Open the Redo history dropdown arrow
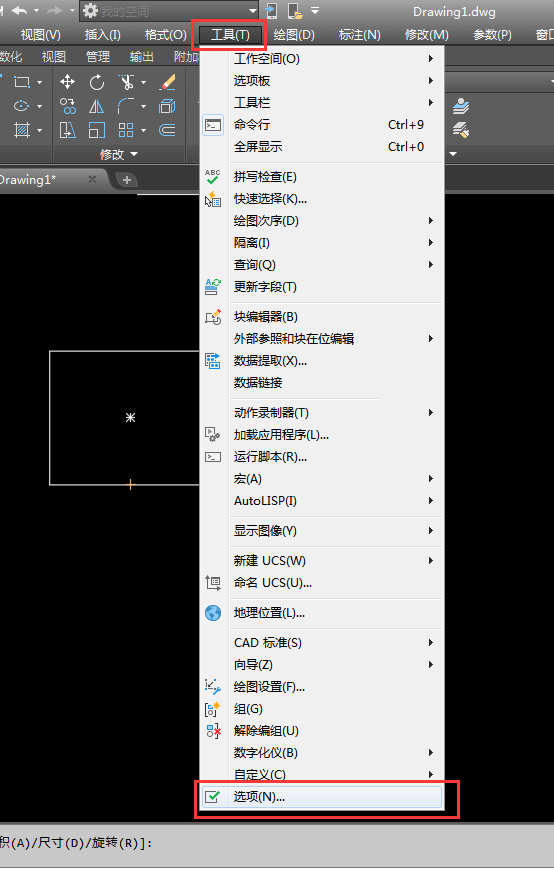 click(x=72, y=11)
